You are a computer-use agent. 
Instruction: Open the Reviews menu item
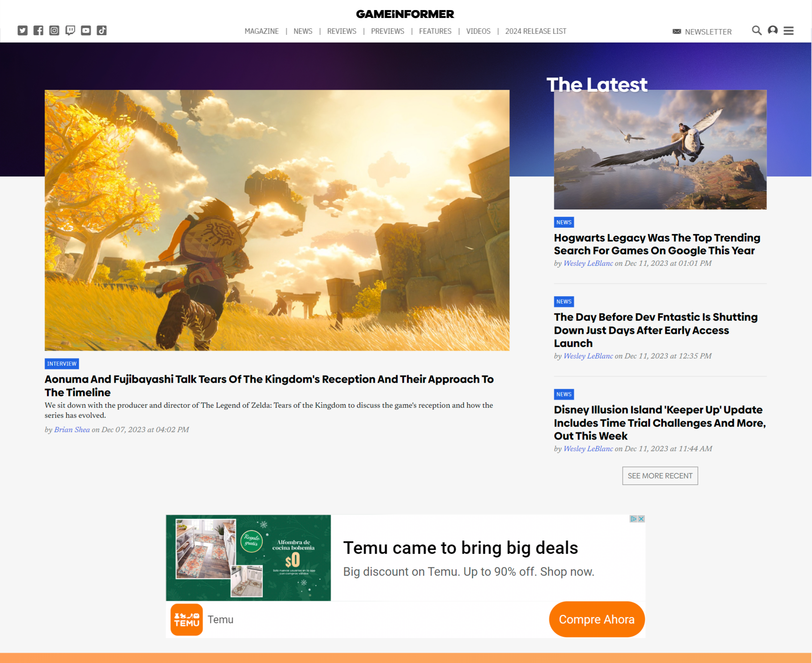click(x=341, y=31)
